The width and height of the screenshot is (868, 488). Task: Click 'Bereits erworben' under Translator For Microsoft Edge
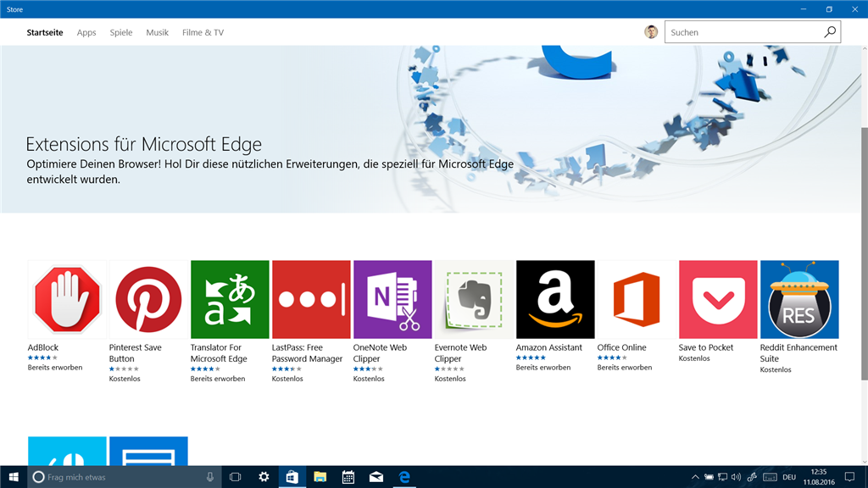point(218,379)
